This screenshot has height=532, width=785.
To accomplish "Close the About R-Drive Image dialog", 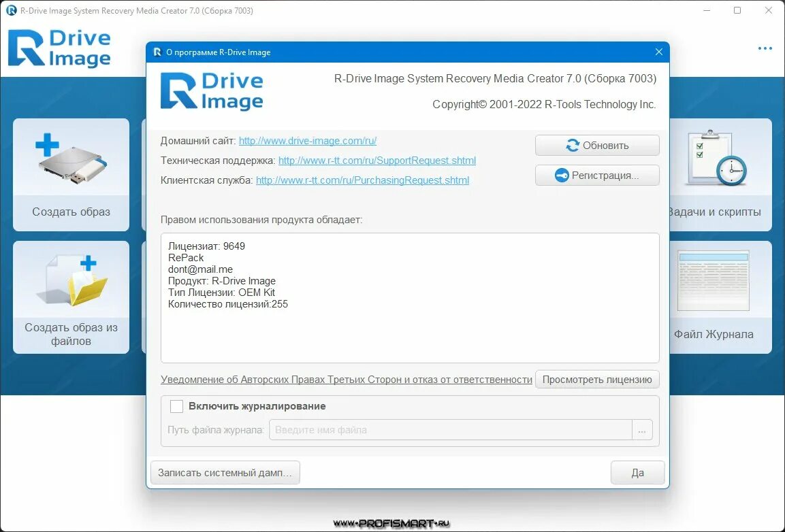I will pos(659,52).
